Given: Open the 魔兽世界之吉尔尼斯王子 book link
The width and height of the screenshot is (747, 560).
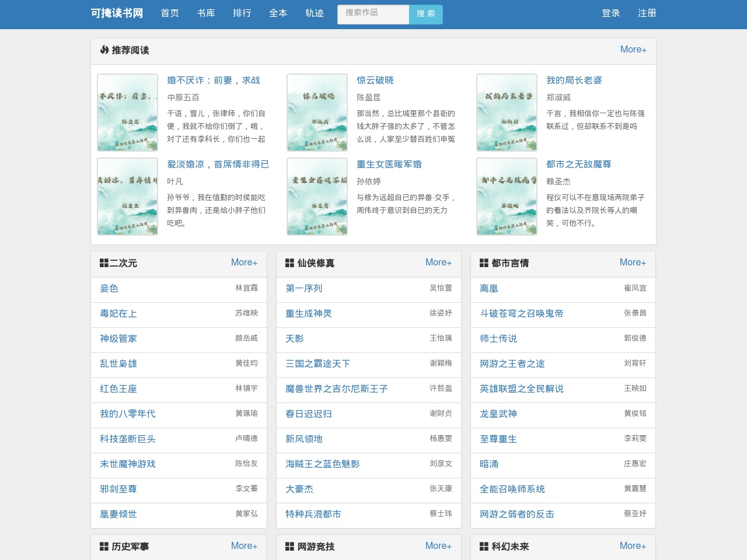Looking at the screenshot, I should point(337,388).
